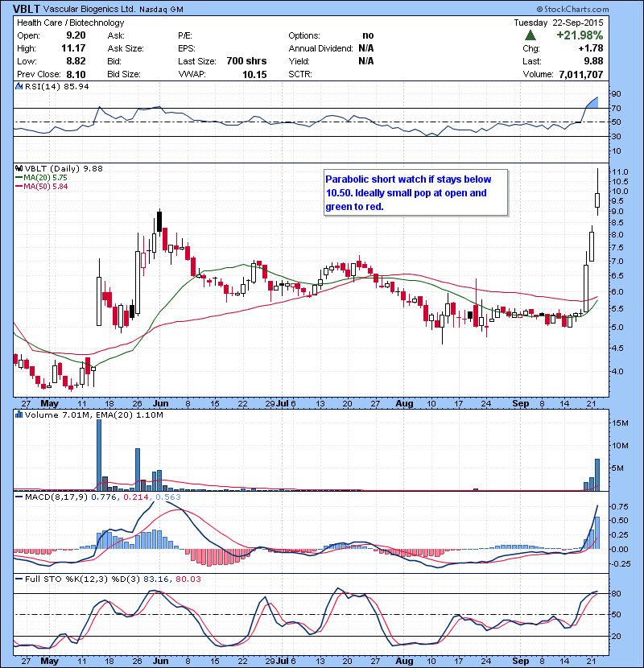Click the Prev Close value 8.10
This screenshot has height=668, width=644.
76,75
